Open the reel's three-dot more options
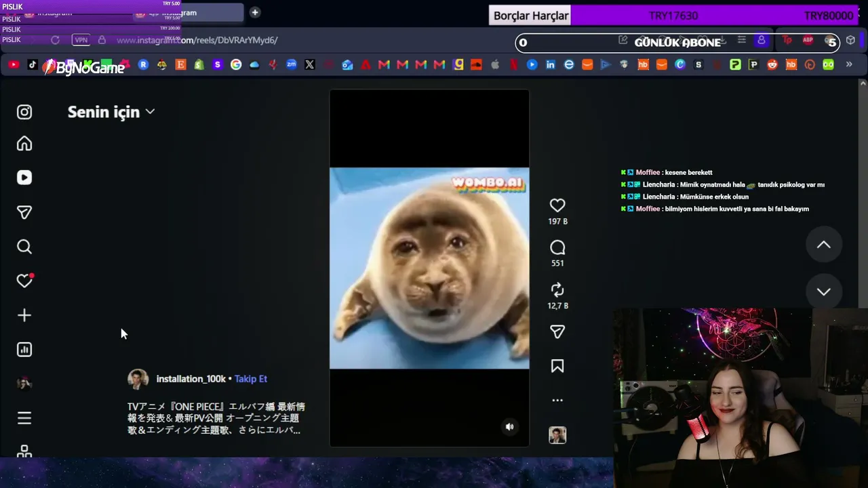Viewport: 868px width, 488px height. (x=557, y=401)
